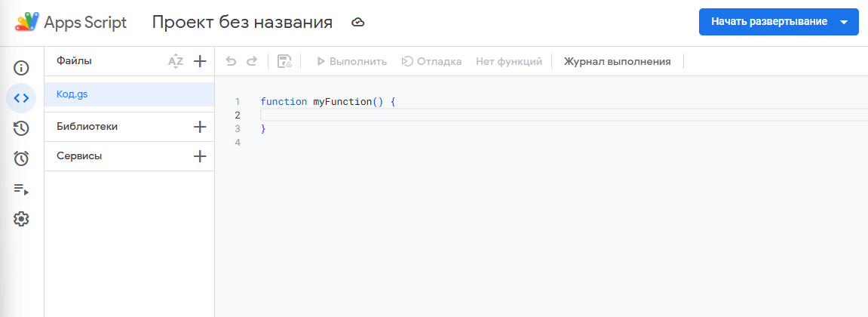Rename project title Проект без названия

coord(242,23)
